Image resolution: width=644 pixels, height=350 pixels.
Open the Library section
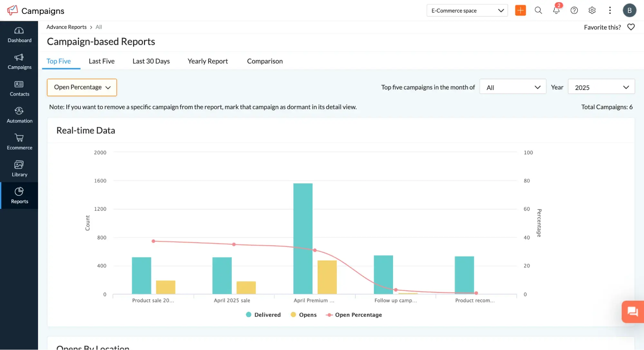coord(19,169)
